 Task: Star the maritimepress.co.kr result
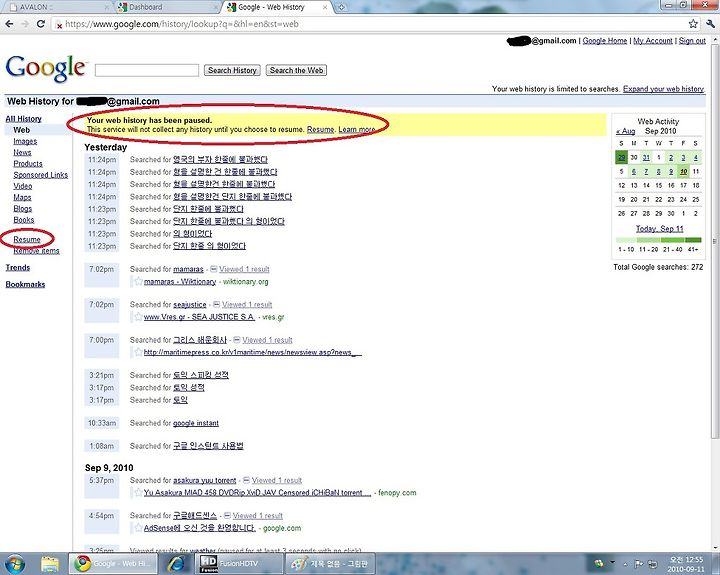(138, 352)
